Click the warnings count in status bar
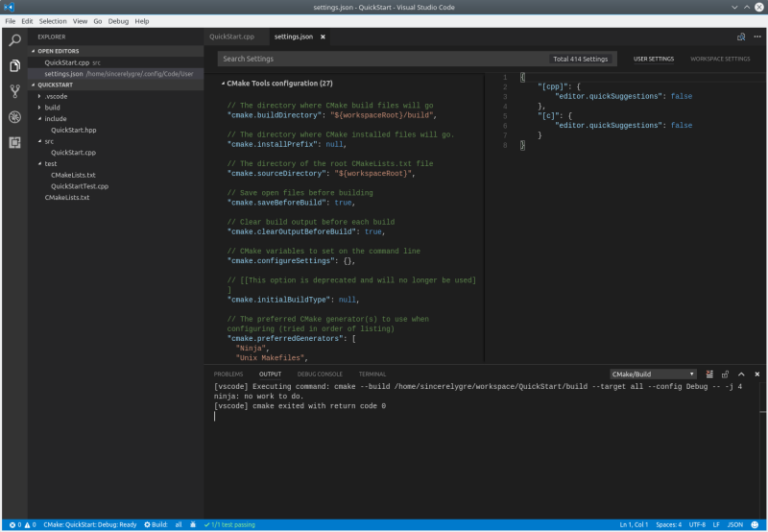The height and width of the screenshot is (532, 768). (31, 524)
